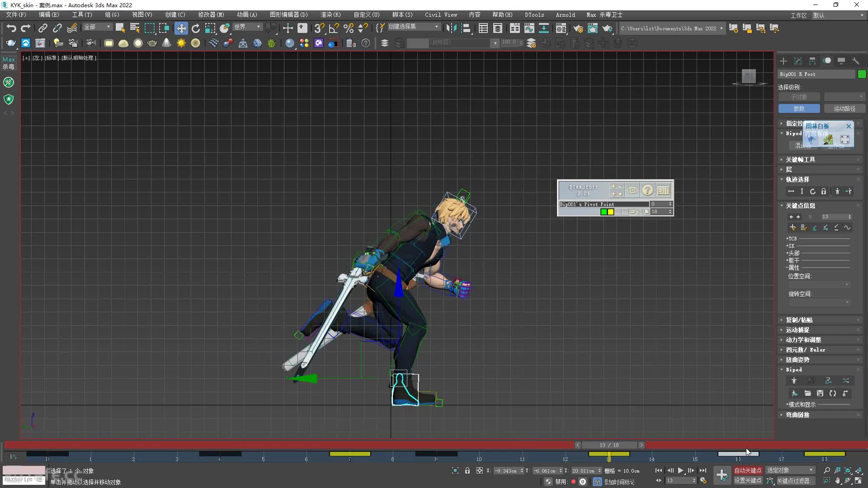
Task: Switch to the Utilities wrench panel tab
Action: pos(856,61)
